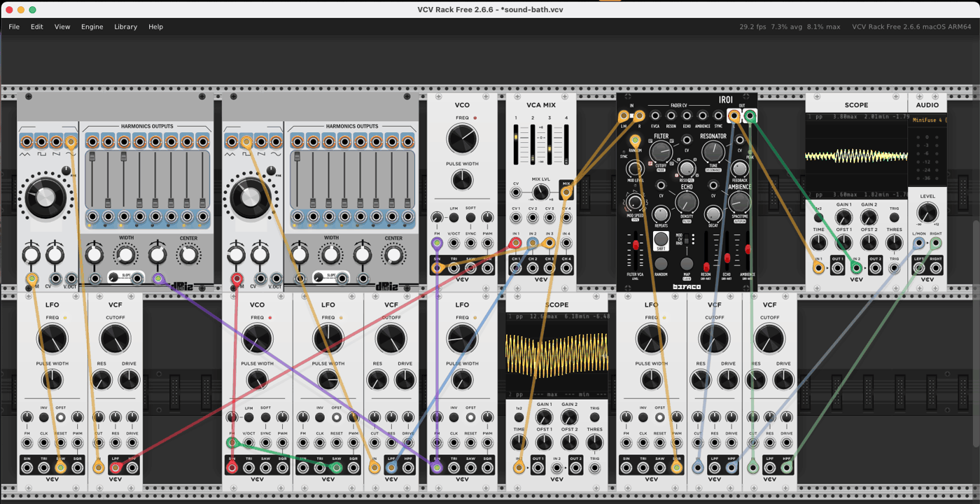Click the AUDIO module L/MON input jack
Viewport: 980px width, 504px height.
pyautogui.click(x=918, y=244)
